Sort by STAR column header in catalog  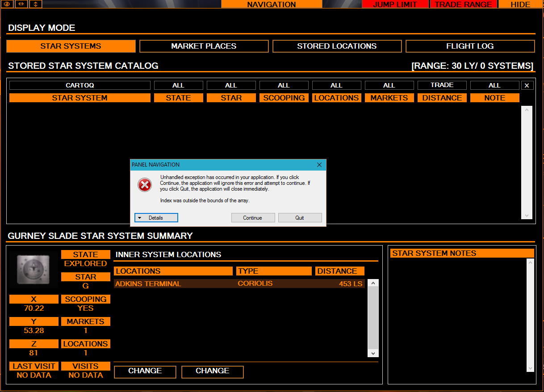(x=231, y=98)
